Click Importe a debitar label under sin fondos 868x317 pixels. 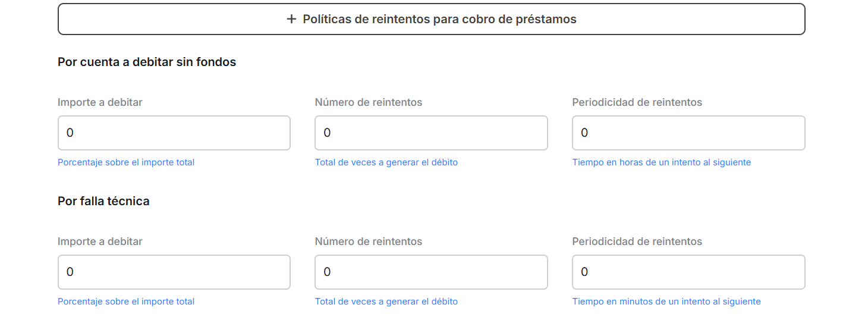click(100, 102)
